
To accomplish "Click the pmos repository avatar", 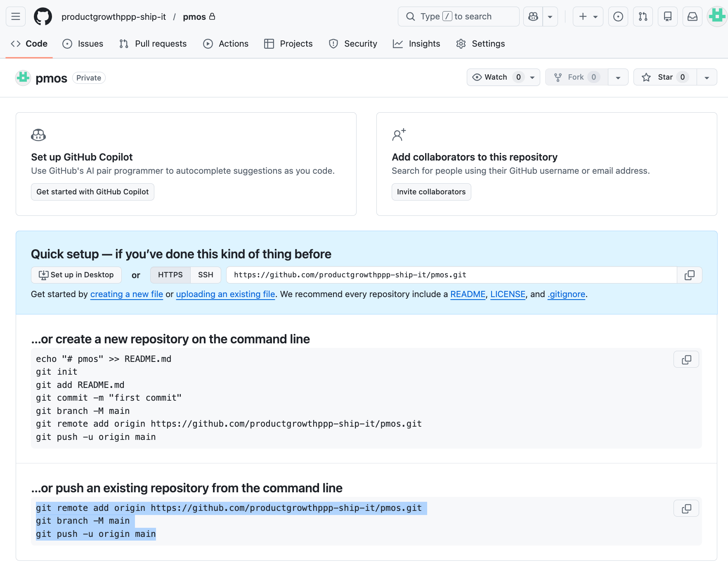I will 23,78.
